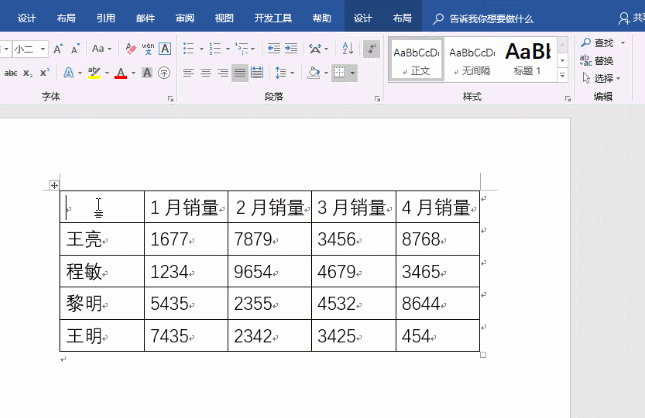The image size is (645, 418).
Task: Open the 选择 (Select) menu
Action: point(601,78)
